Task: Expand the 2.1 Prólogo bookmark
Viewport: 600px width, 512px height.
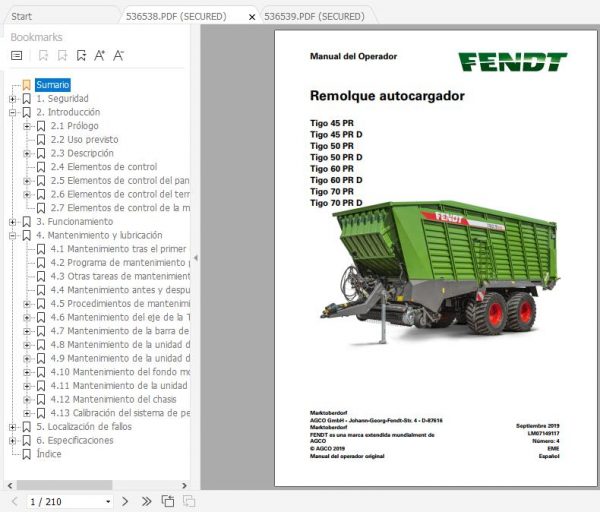Action: point(27,126)
